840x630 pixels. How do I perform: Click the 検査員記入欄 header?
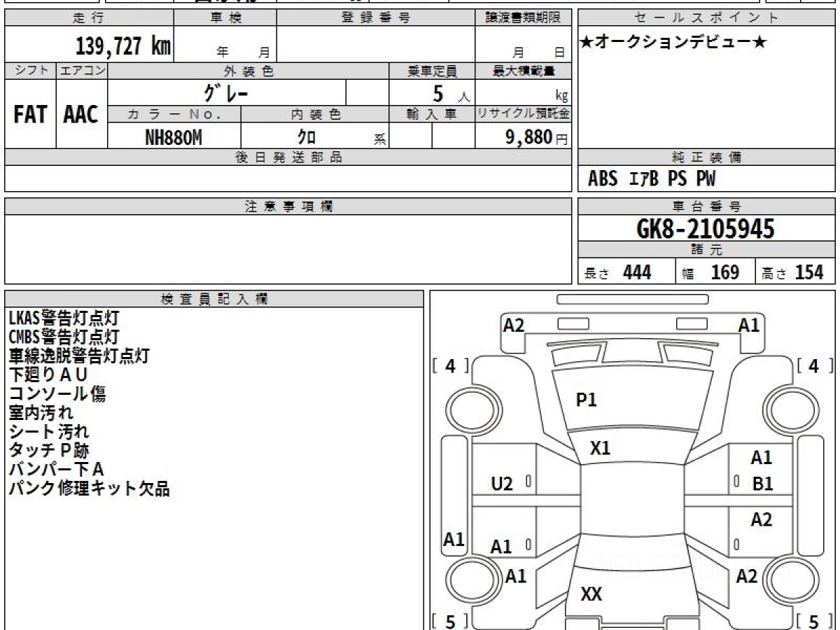point(214,299)
